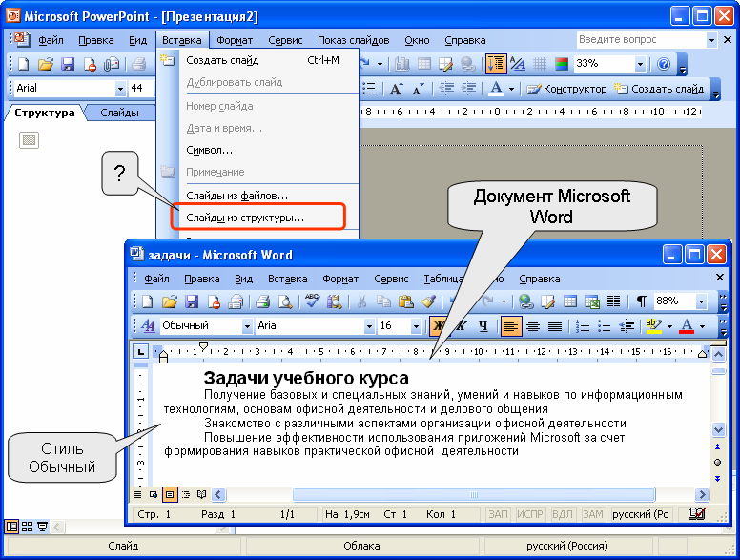Click the Save icon in PowerPoint toolbar
Image resolution: width=740 pixels, height=560 pixels.
[x=68, y=63]
